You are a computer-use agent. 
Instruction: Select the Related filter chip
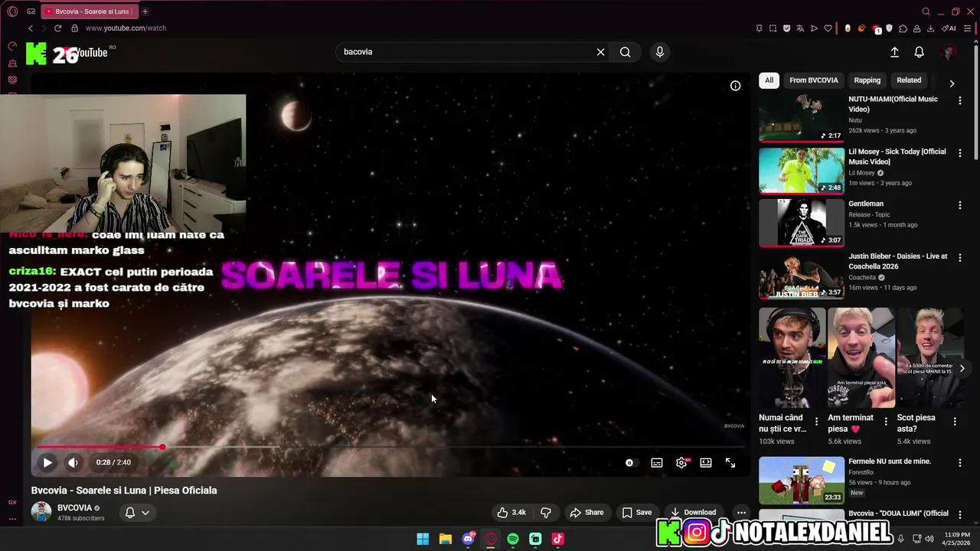pyautogui.click(x=909, y=80)
